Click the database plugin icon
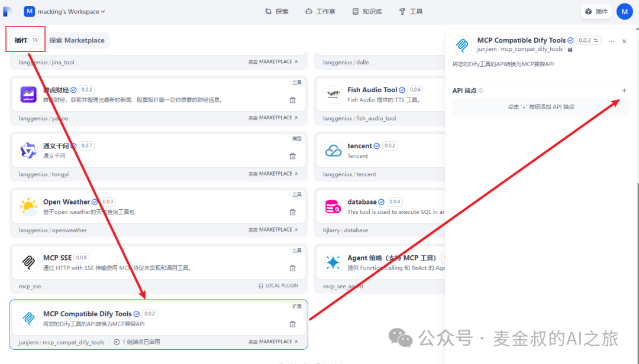639x364 pixels. click(x=333, y=207)
